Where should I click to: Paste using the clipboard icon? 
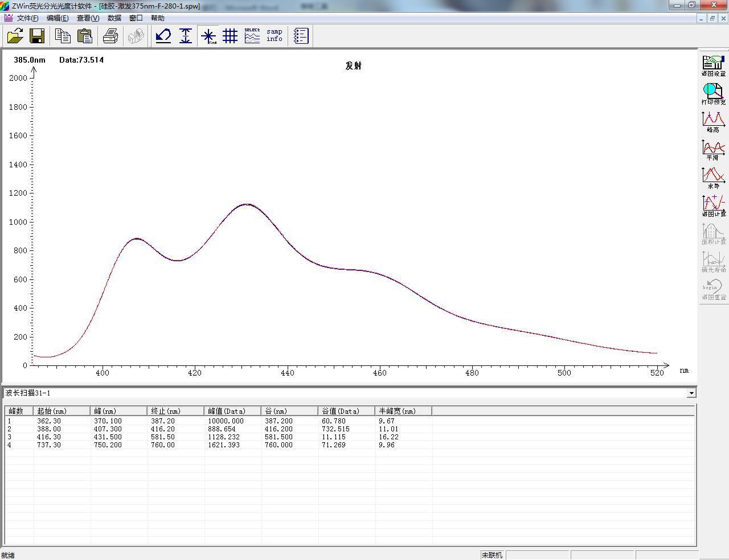85,36
